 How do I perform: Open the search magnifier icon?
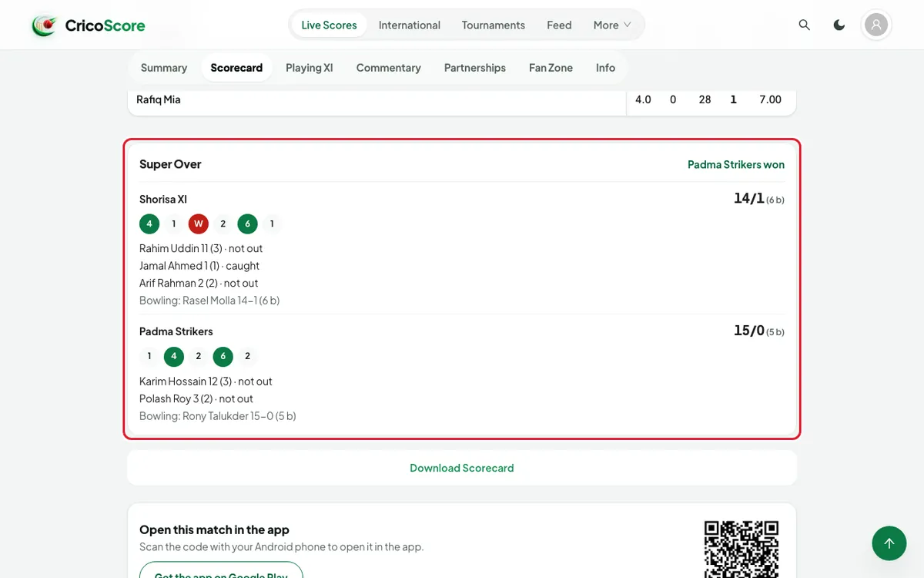(805, 25)
